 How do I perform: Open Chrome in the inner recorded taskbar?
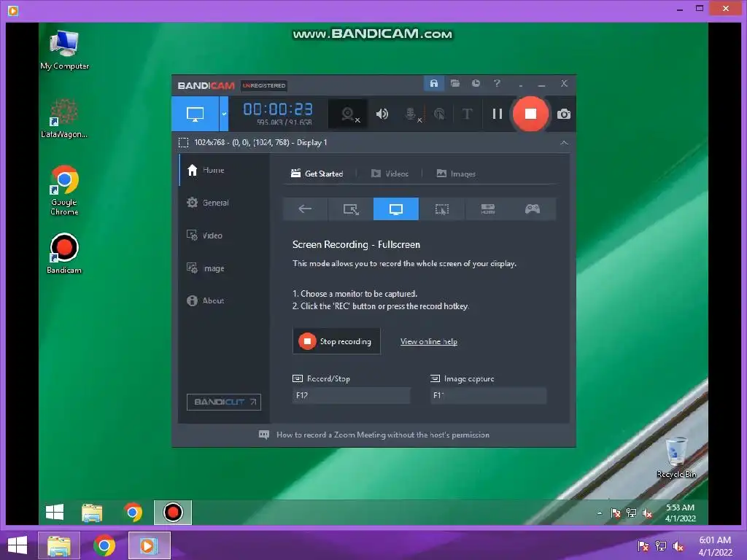click(133, 513)
